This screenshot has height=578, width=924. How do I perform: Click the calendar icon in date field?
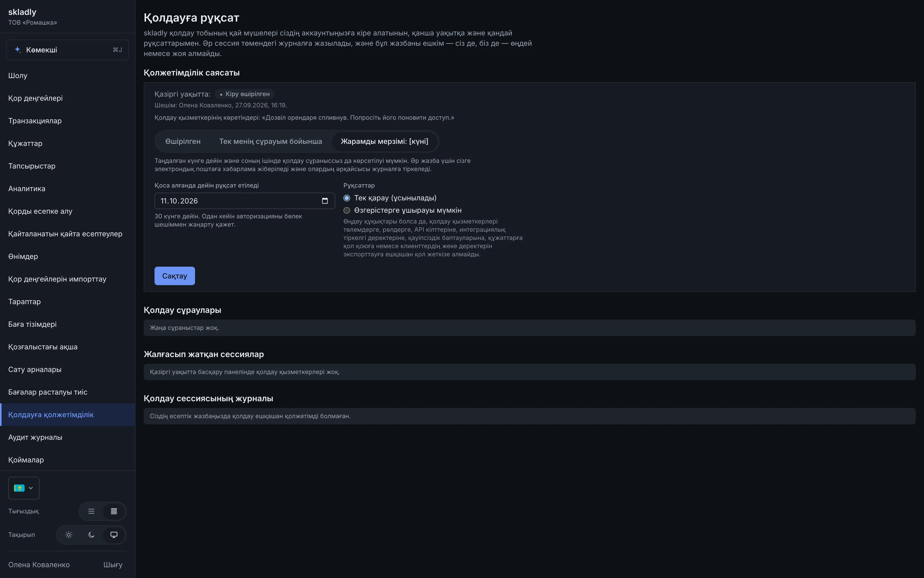click(x=325, y=201)
